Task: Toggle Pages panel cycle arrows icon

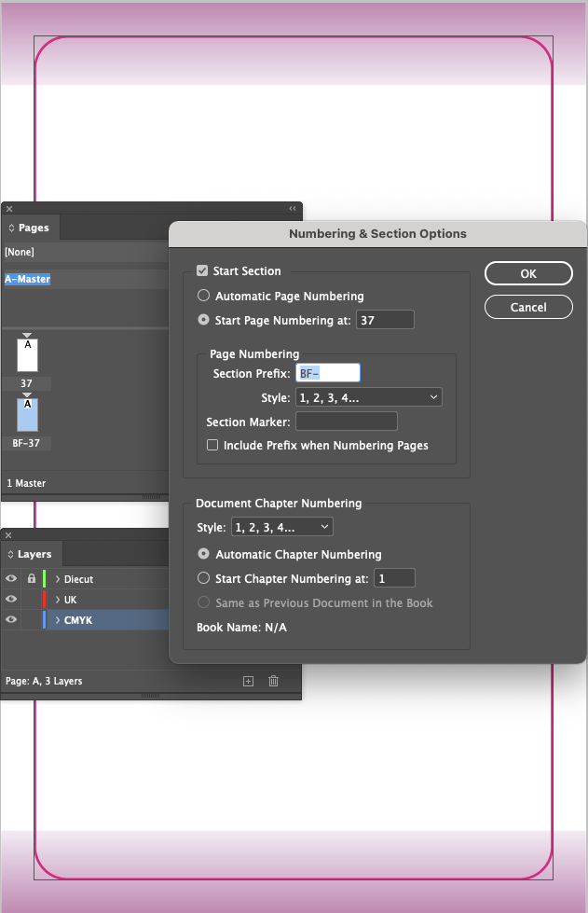Action: click(x=11, y=228)
